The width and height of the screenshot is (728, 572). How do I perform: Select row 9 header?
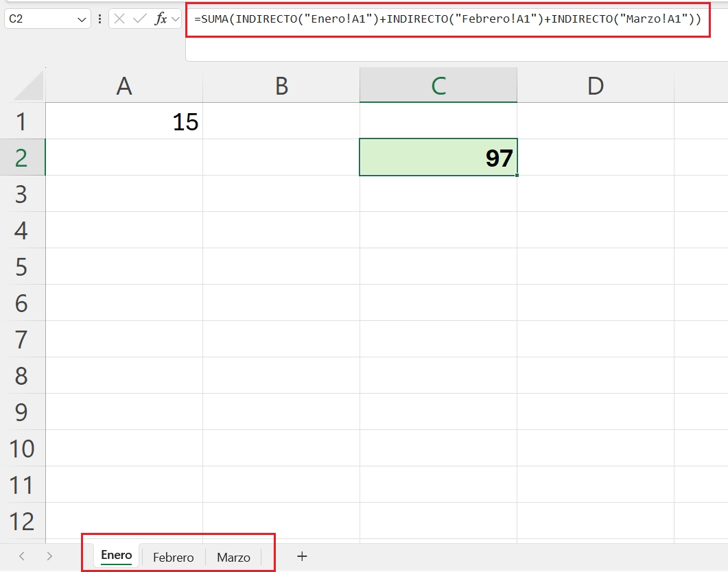[x=21, y=412]
